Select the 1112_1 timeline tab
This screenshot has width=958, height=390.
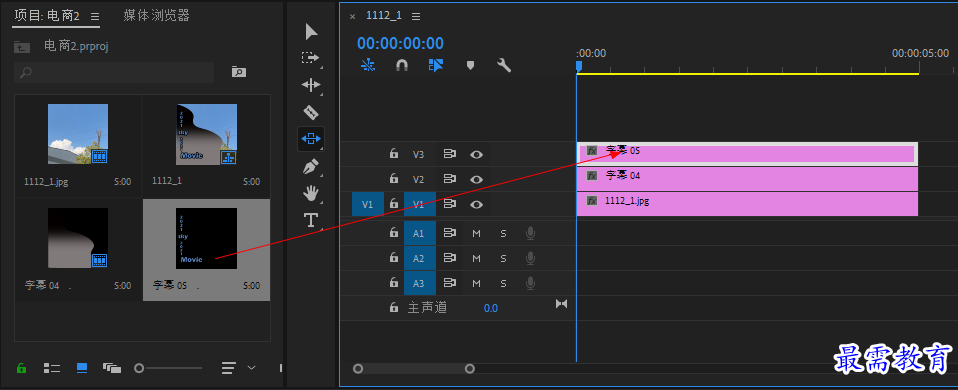[384, 16]
